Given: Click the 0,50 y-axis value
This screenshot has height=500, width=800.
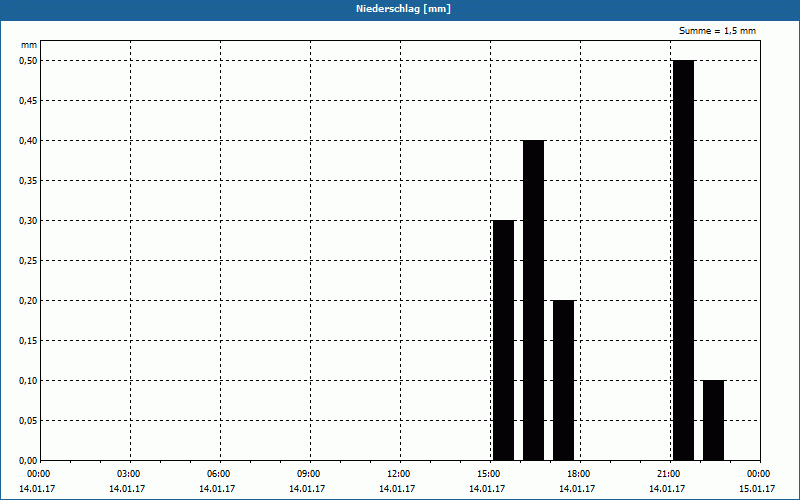Looking at the screenshot, I should coord(28,61).
